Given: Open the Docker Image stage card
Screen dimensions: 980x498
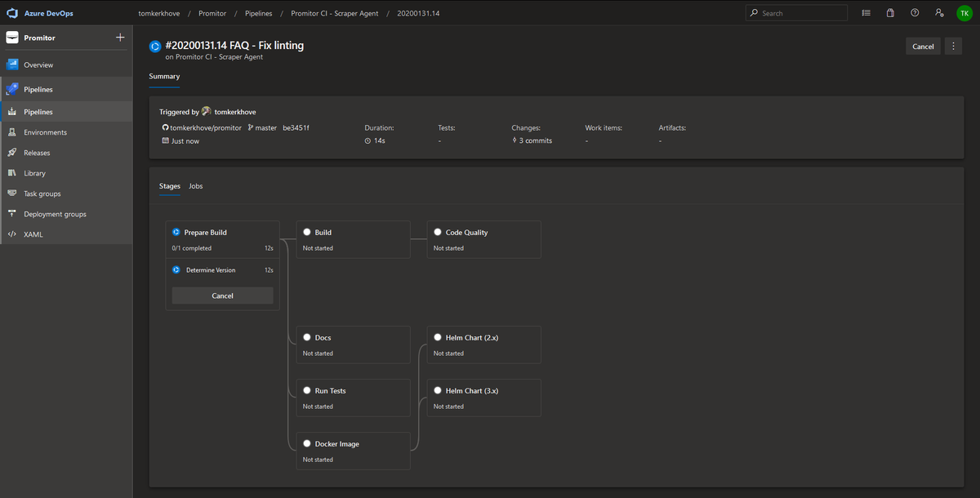Looking at the screenshot, I should coord(353,451).
